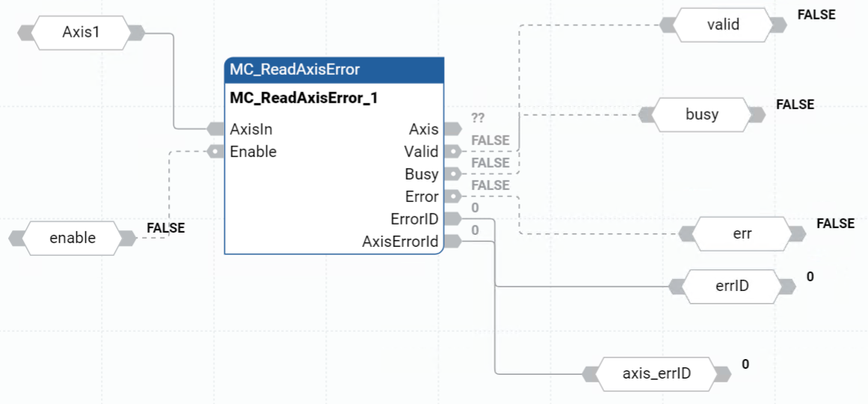868x404 pixels.
Task: Click the valid output variable tag
Action: click(x=722, y=25)
